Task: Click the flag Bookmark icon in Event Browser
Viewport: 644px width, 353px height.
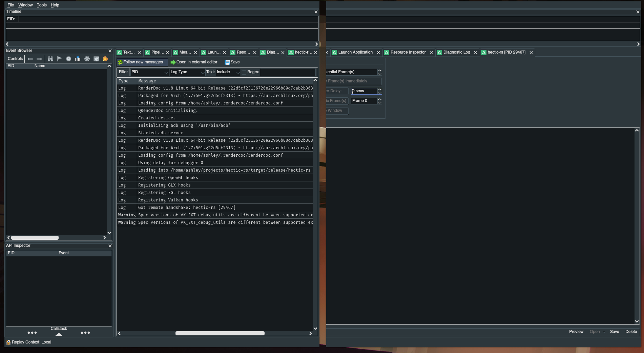Action: point(60,59)
